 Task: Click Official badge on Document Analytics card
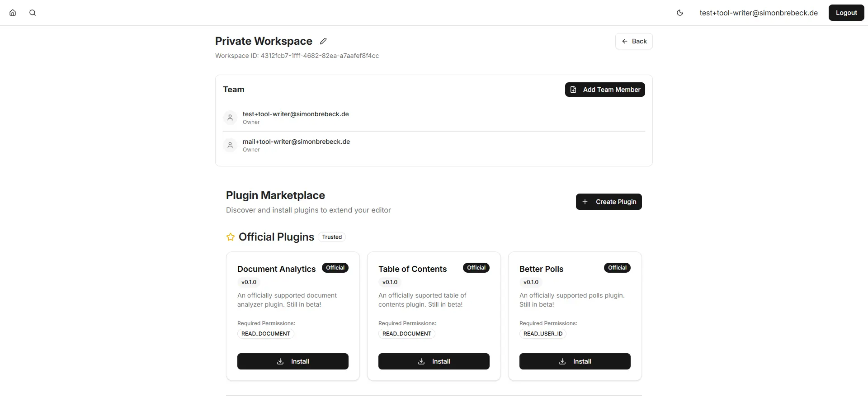pos(335,268)
